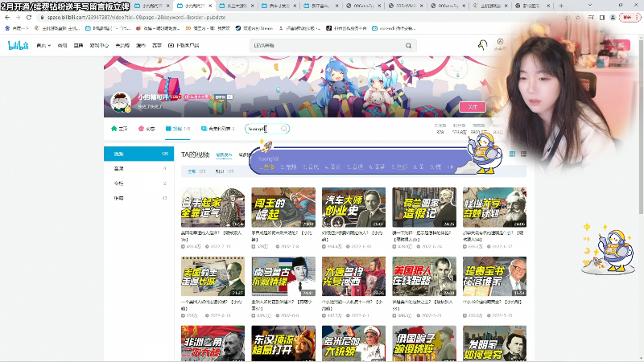Open video thumbnail 珍贵宝书花落谁家
644x362 pixels.
pos(494,276)
